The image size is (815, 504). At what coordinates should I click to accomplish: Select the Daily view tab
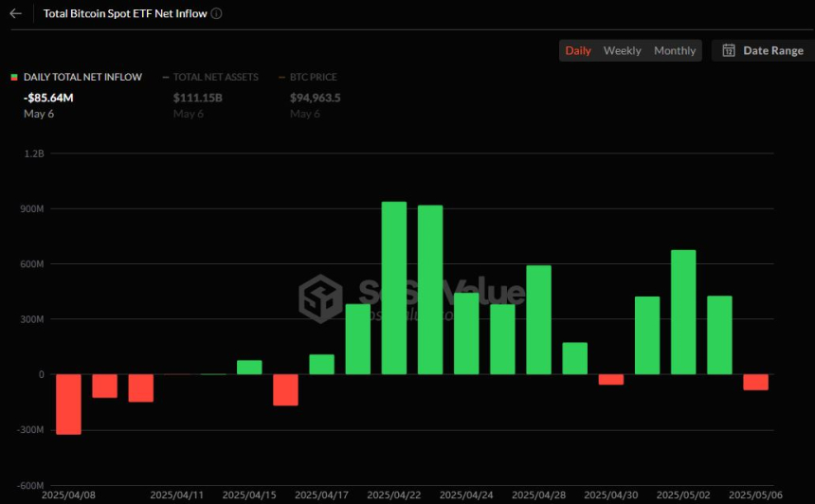coord(578,50)
